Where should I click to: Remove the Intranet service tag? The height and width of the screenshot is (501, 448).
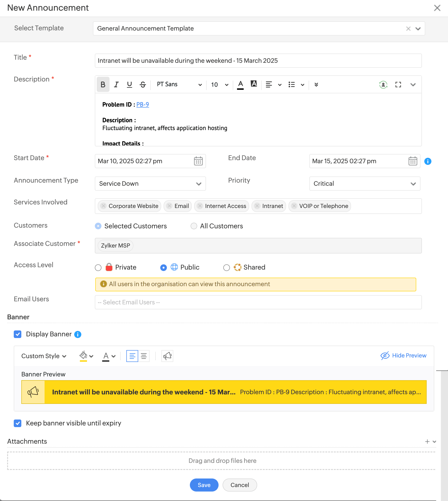[x=257, y=206]
